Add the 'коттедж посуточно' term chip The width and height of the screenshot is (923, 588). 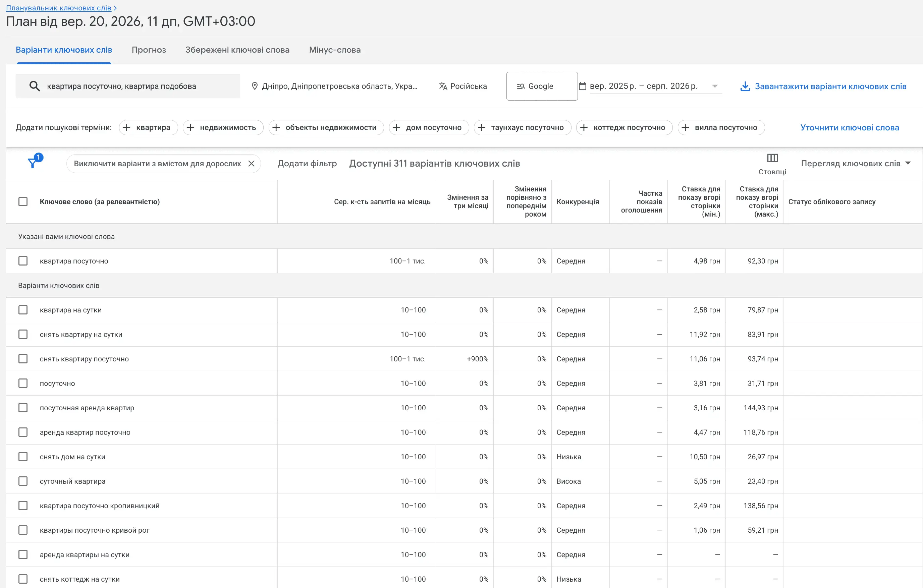point(624,128)
